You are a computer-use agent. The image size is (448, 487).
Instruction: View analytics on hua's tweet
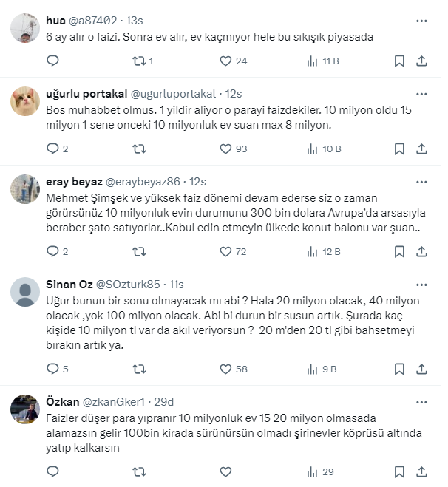tap(312, 61)
